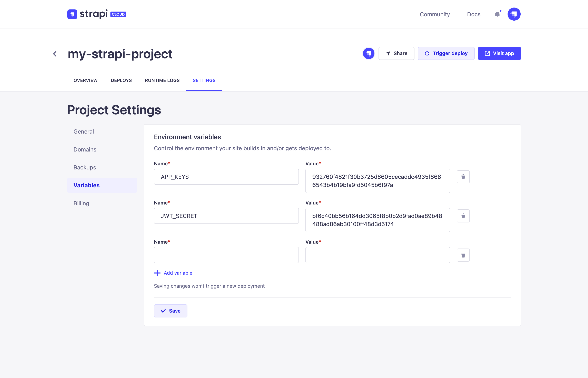Navigate back using the back arrow icon

pyautogui.click(x=55, y=53)
